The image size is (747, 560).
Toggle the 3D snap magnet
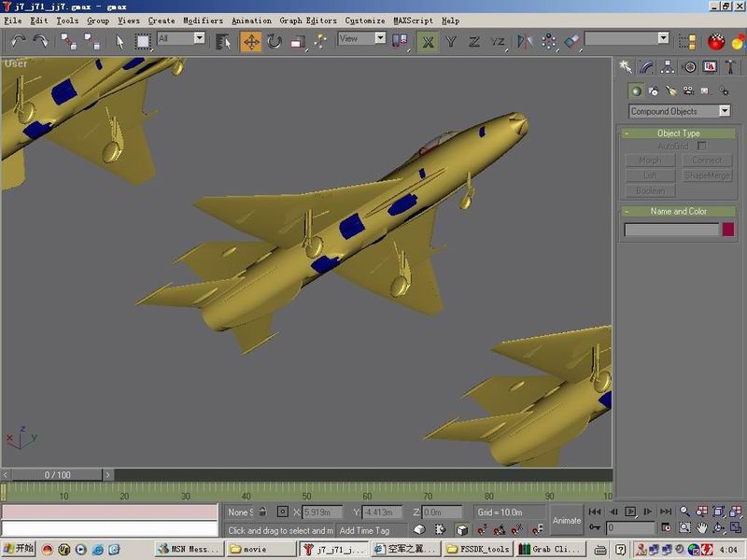pyautogui.click(x=482, y=529)
